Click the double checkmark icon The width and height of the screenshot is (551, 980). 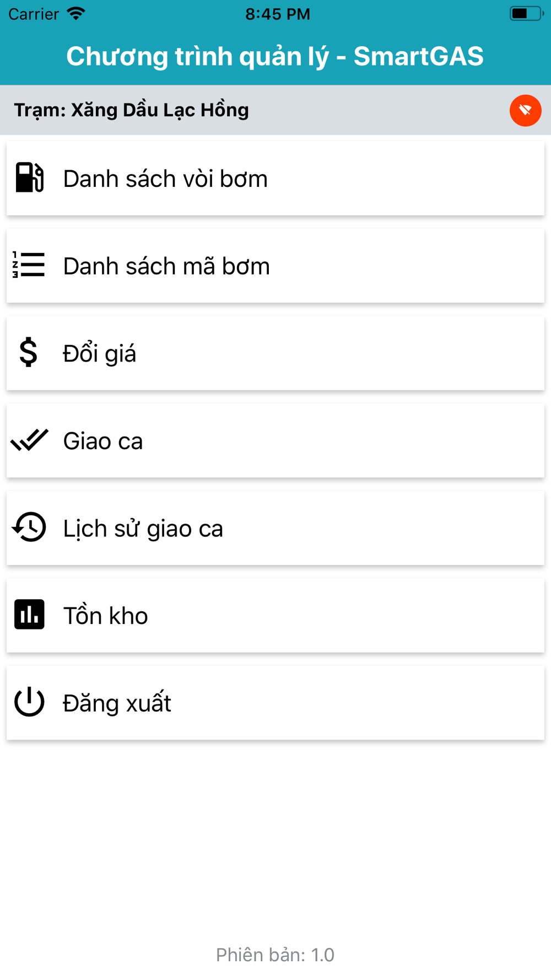coord(30,440)
